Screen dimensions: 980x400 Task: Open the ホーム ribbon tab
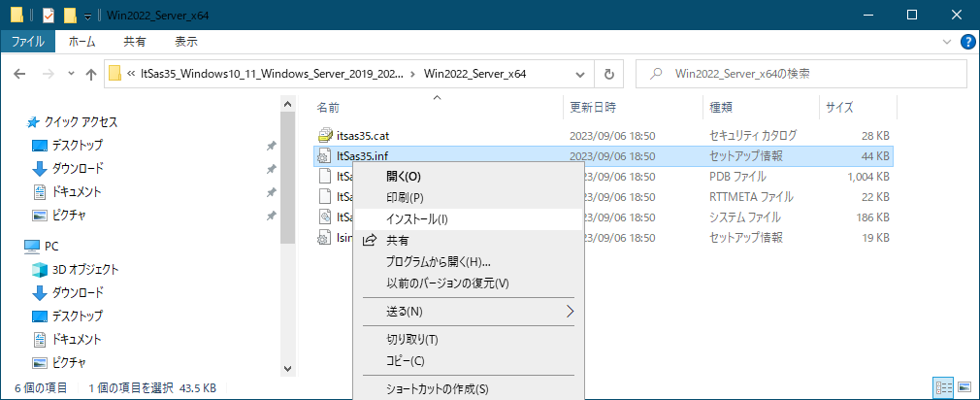click(82, 42)
